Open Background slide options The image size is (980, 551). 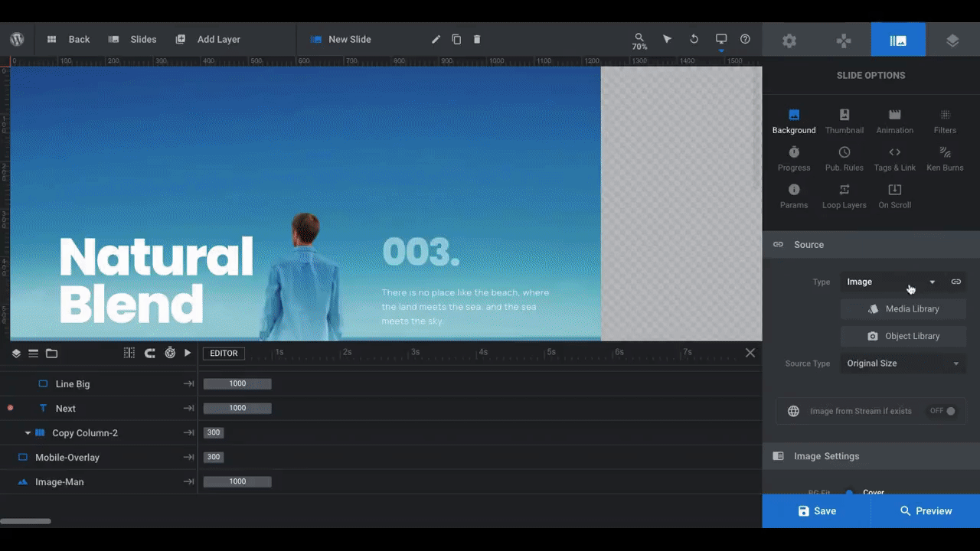coord(794,122)
